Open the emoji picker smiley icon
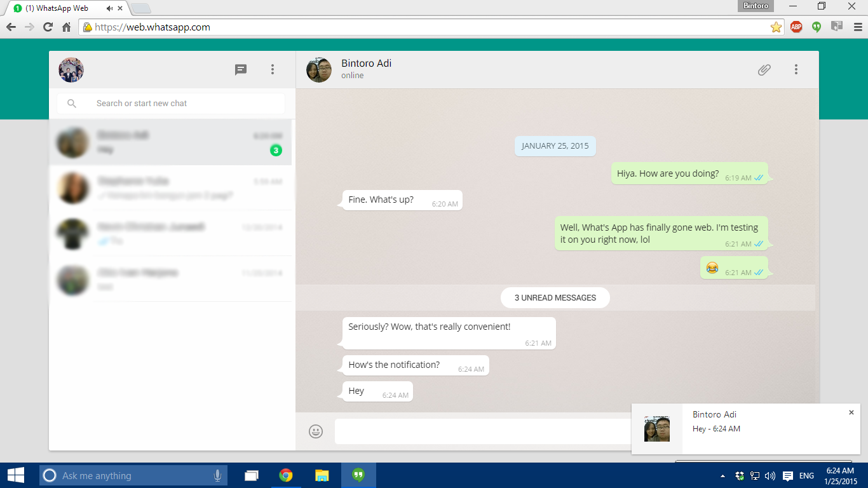868x488 pixels. coord(316,431)
